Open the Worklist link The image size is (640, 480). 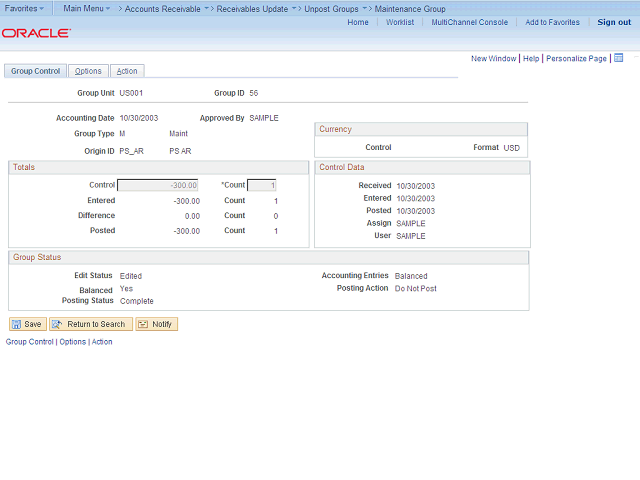click(x=400, y=22)
